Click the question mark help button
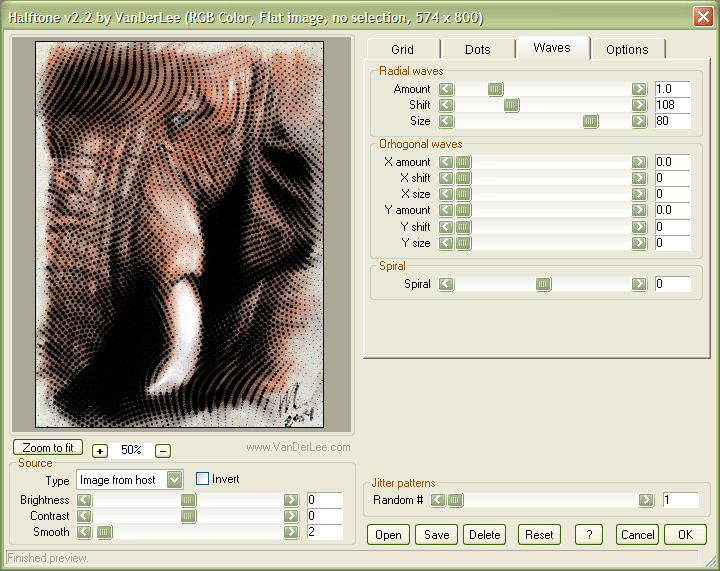The width and height of the screenshot is (720, 571). pyautogui.click(x=589, y=535)
